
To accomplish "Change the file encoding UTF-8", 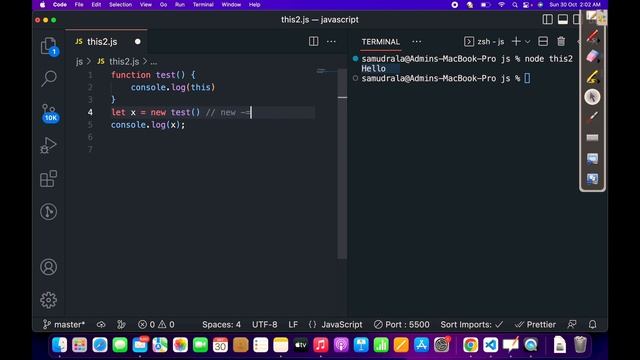I will coord(264,324).
